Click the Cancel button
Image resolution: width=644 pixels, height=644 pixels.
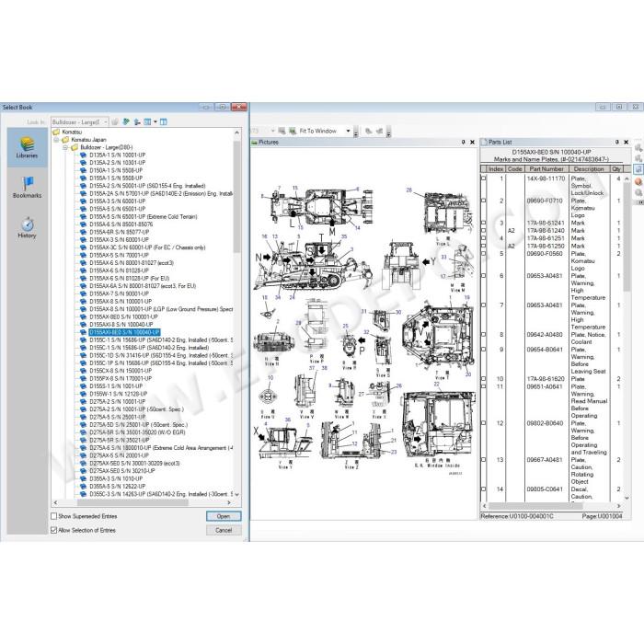point(224,530)
